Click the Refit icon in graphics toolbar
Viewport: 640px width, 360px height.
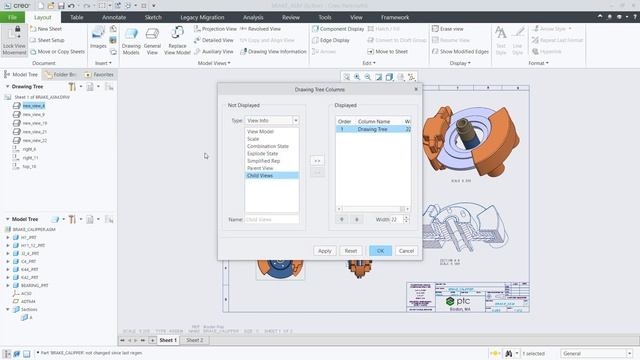347,77
